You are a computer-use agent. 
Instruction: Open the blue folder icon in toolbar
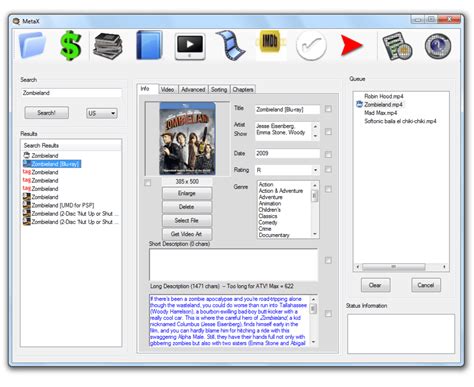32,45
